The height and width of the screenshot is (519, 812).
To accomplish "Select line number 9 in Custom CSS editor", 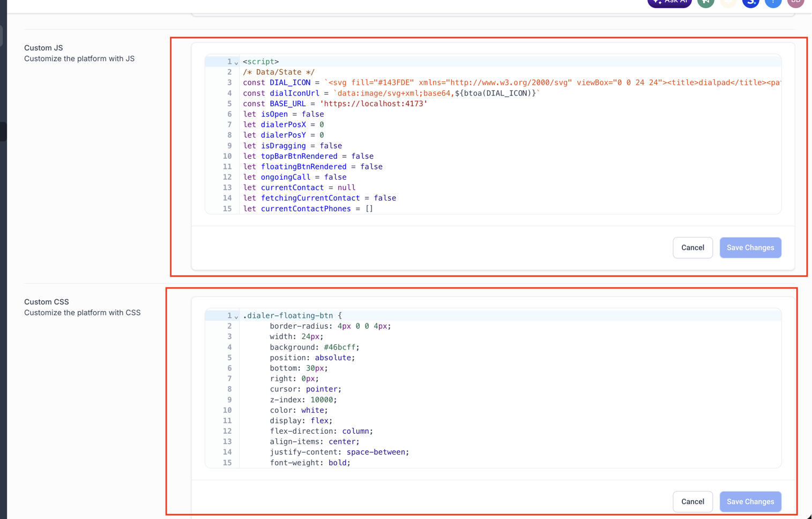I will coord(229,400).
